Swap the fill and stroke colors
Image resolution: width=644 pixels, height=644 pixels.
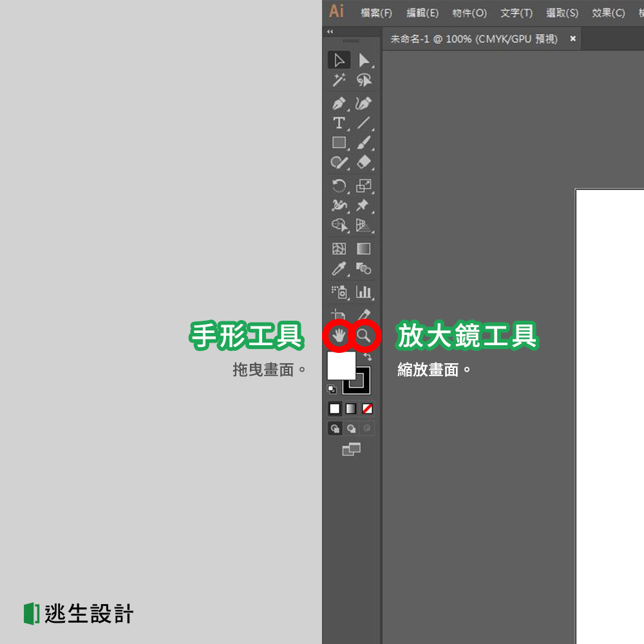[368, 356]
